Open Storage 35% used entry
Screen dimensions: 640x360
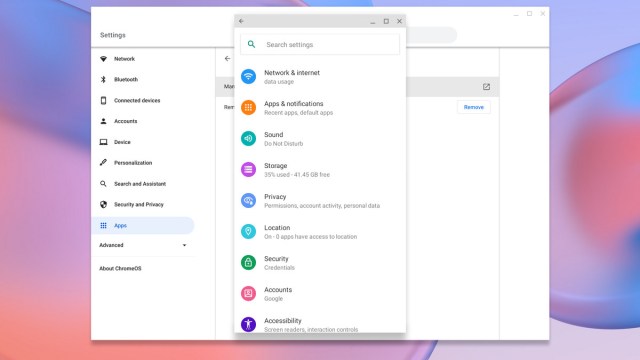tap(320, 170)
